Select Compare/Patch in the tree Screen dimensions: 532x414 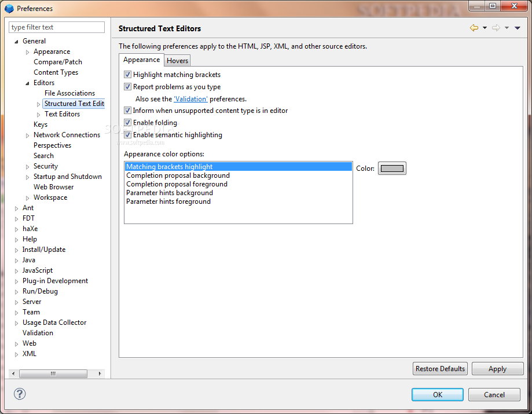pyautogui.click(x=58, y=62)
